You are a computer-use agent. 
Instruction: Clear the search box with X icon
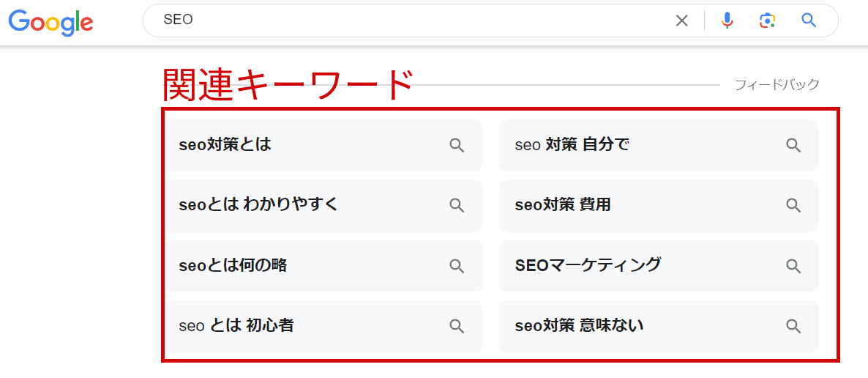[x=682, y=21]
